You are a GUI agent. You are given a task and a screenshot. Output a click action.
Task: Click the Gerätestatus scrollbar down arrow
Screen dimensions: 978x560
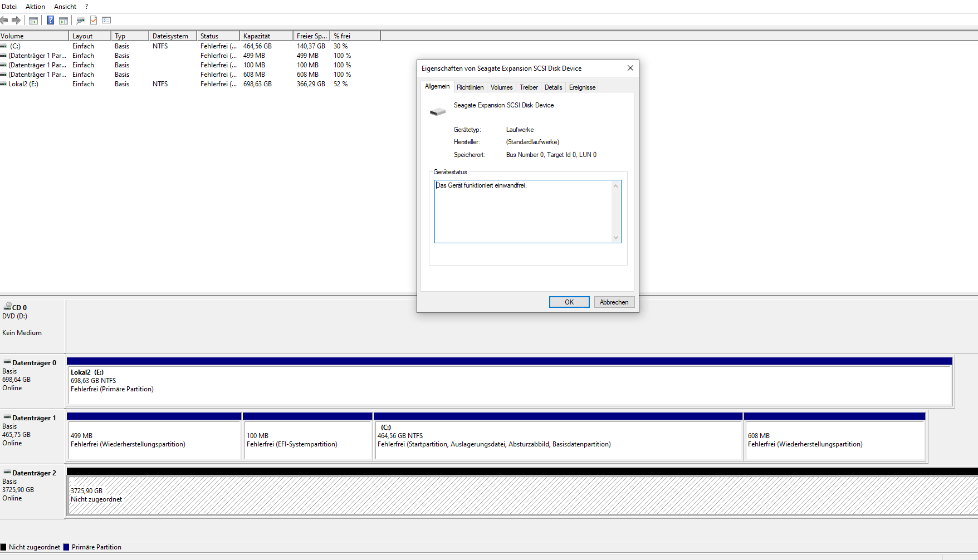pyautogui.click(x=616, y=238)
